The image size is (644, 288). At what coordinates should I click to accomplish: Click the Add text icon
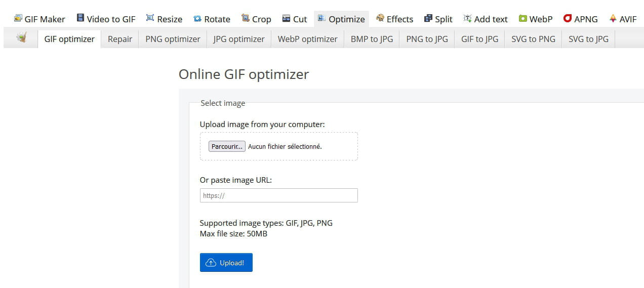(x=468, y=18)
